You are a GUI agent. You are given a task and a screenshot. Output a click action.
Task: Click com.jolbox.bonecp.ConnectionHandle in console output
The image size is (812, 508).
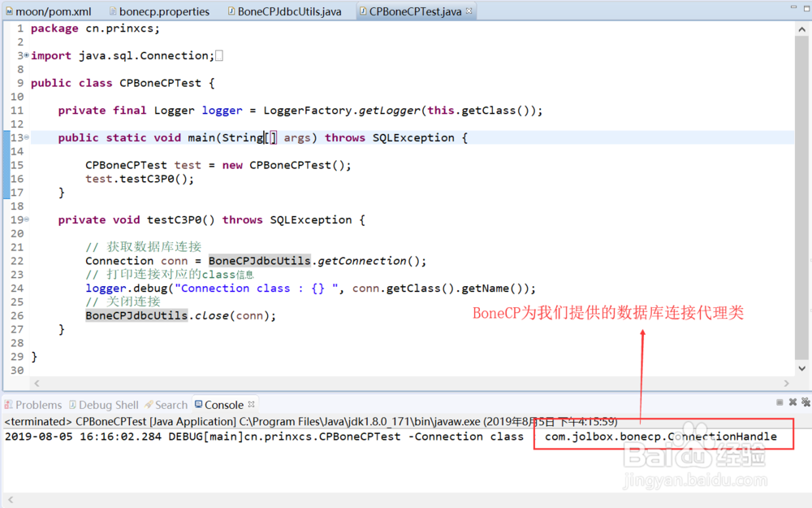pyautogui.click(x=661, y=436)
